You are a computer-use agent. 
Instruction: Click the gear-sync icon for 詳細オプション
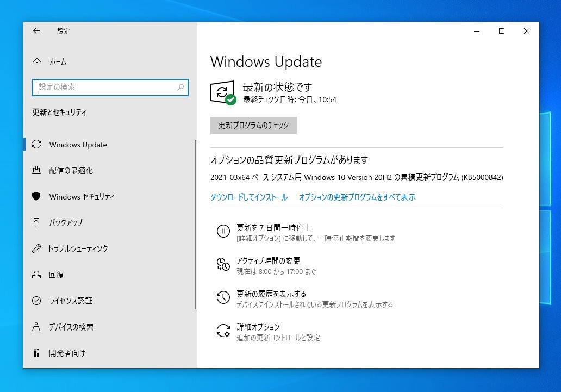point(223,331)
